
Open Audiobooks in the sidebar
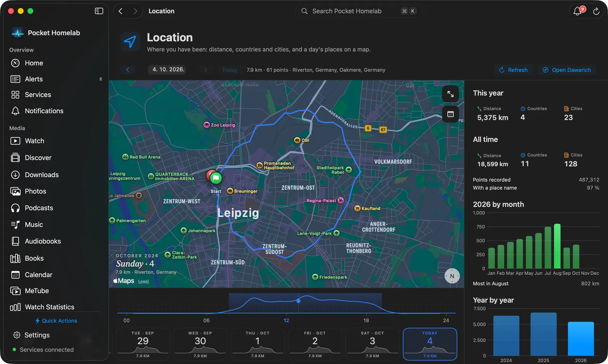click(56, 241)
